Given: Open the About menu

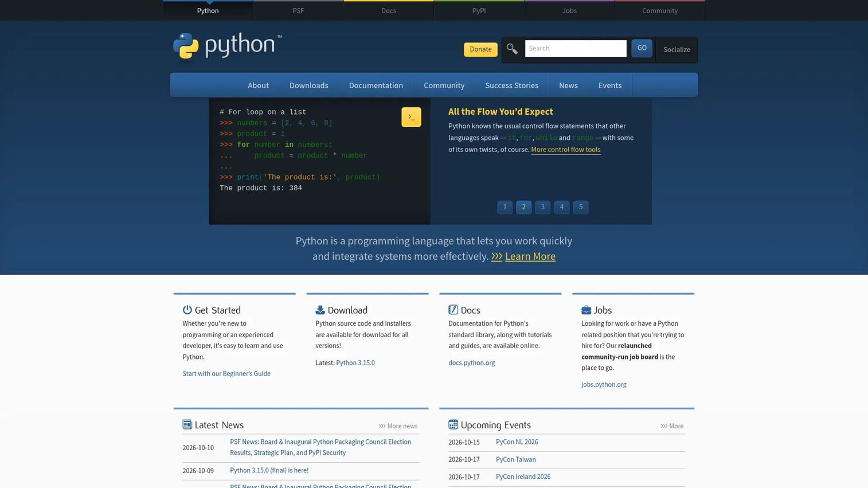Looking at the screenshot, I should (x=258, y=85).
